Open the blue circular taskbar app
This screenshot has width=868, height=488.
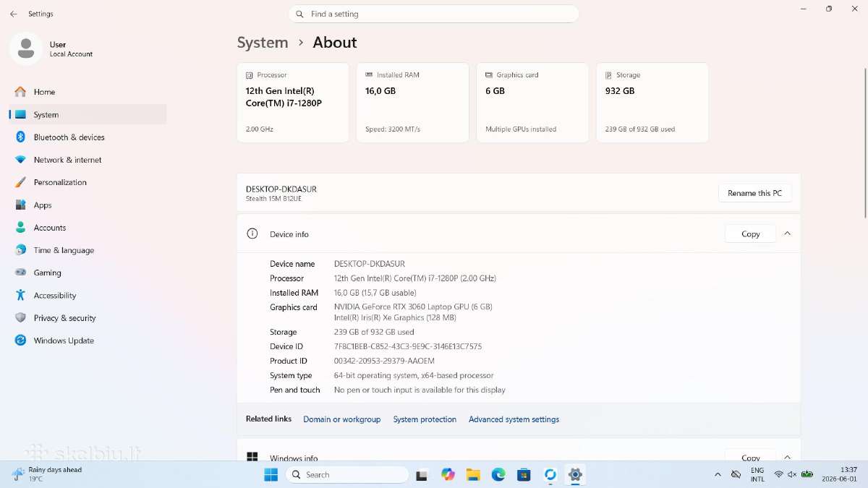pos(550,474)
